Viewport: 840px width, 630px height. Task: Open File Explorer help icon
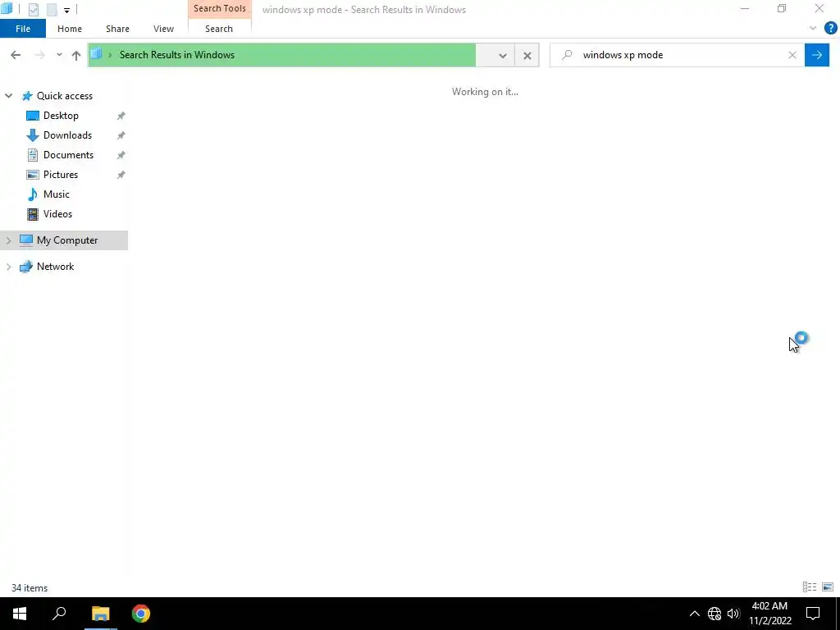click(x=830, y=29)
